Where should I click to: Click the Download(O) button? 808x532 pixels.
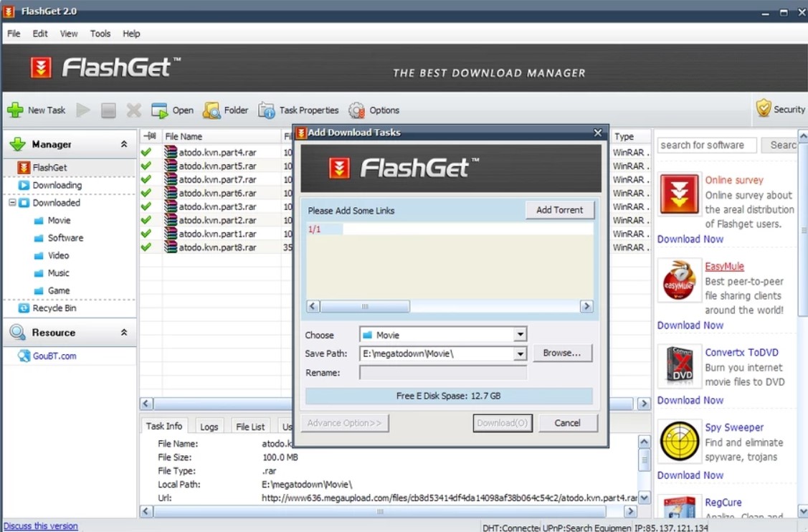(503, 423)
